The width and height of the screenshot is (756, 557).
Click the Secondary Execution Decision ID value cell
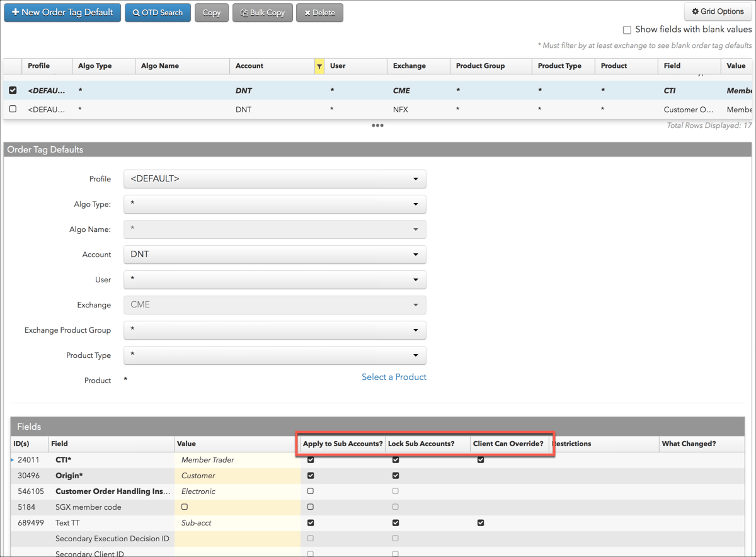click(238, 539)
